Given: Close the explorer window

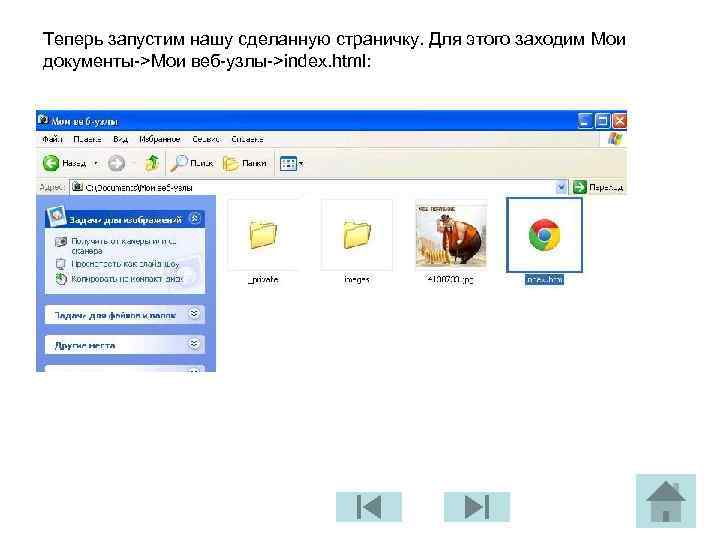Looking at the screenshot, I should (619, 121).
